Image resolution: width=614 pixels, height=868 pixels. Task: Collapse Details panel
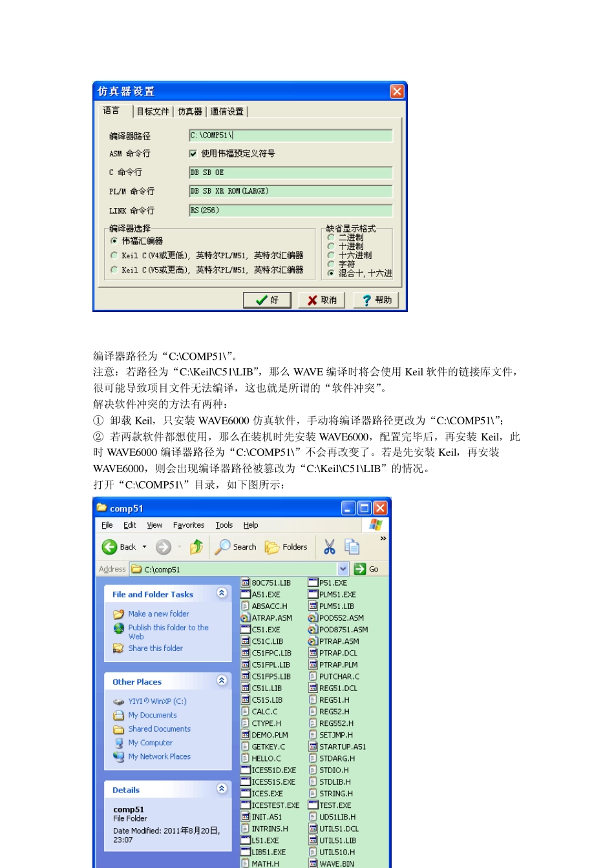click(222, 789)
